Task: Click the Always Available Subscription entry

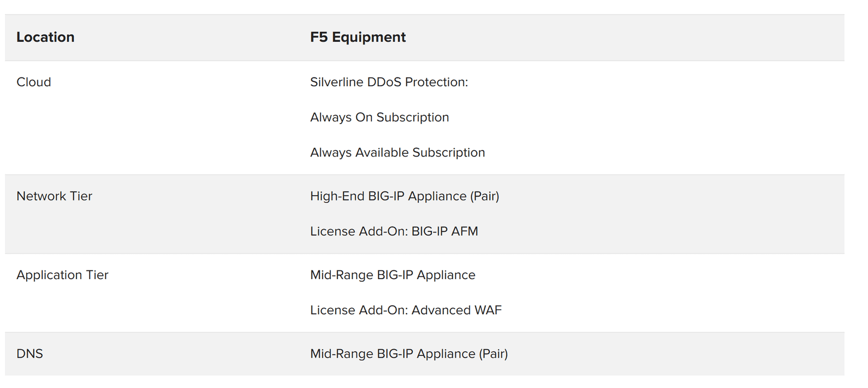Action: (397, 153)
